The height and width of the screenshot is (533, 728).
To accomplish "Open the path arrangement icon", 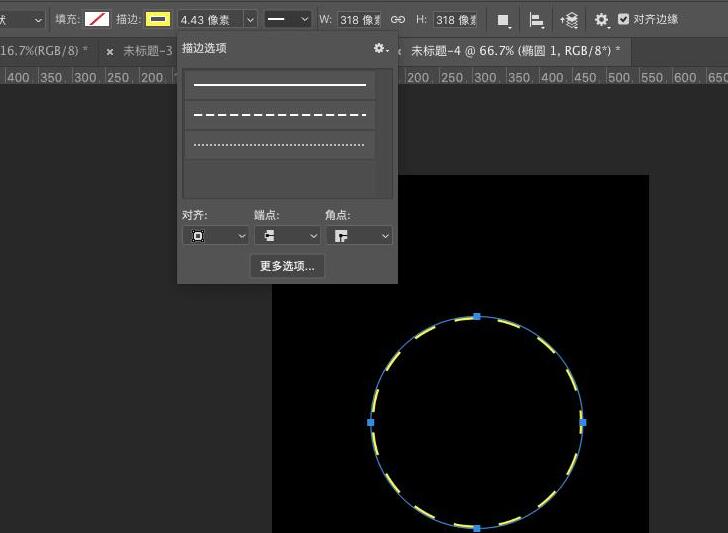I will point(569,20).
